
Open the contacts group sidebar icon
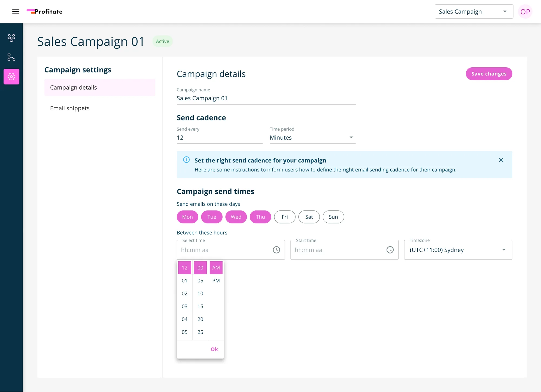click(x=11, y=38)
